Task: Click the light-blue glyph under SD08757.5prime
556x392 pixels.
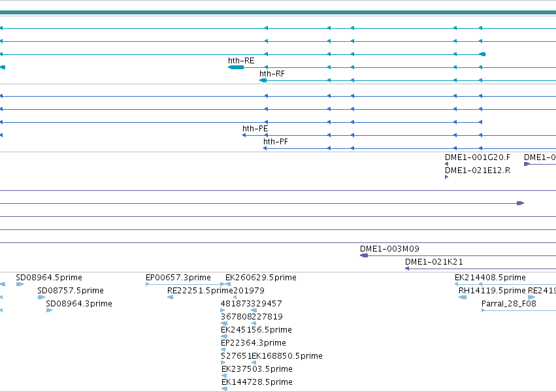Action: 41,297
